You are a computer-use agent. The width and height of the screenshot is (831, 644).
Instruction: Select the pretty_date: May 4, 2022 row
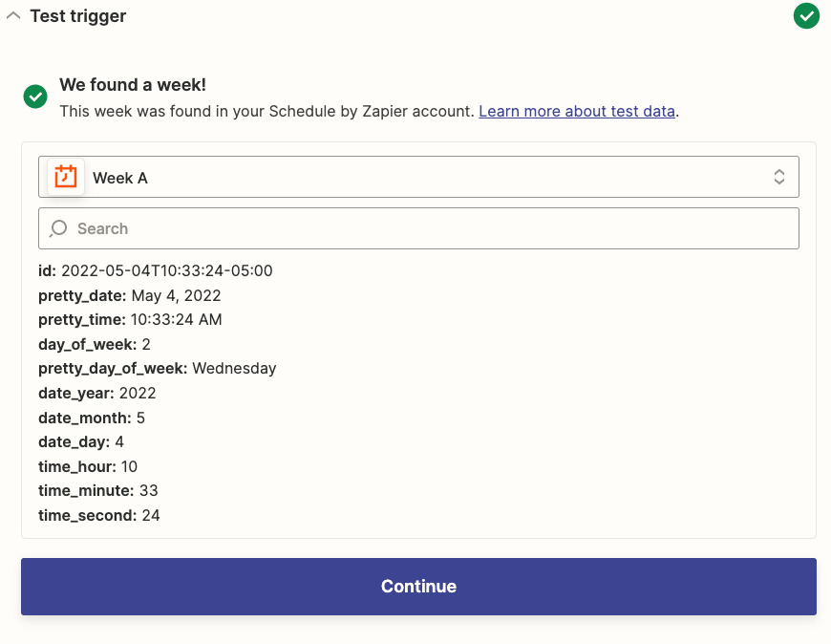point(129,295)
